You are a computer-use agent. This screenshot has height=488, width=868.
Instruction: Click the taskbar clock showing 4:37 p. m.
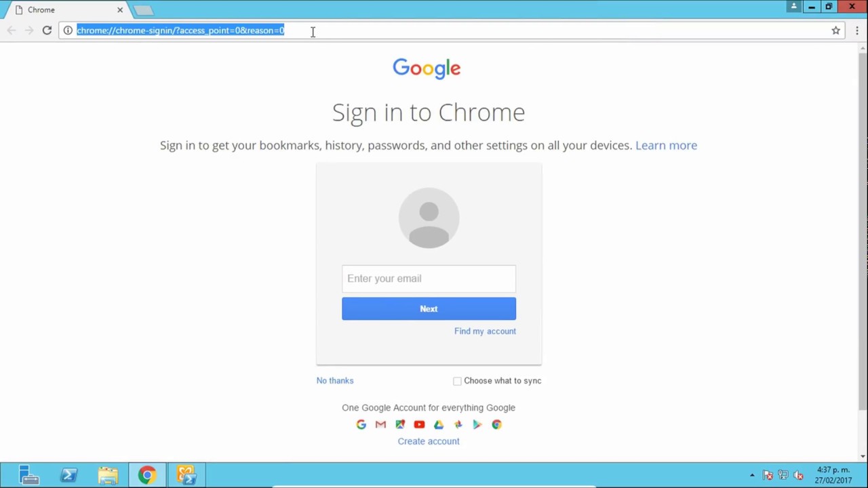click(833, 475)
